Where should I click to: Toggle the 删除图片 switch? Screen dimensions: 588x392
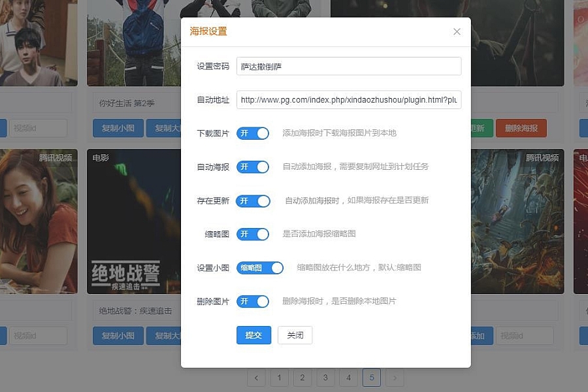pos(253,301)
